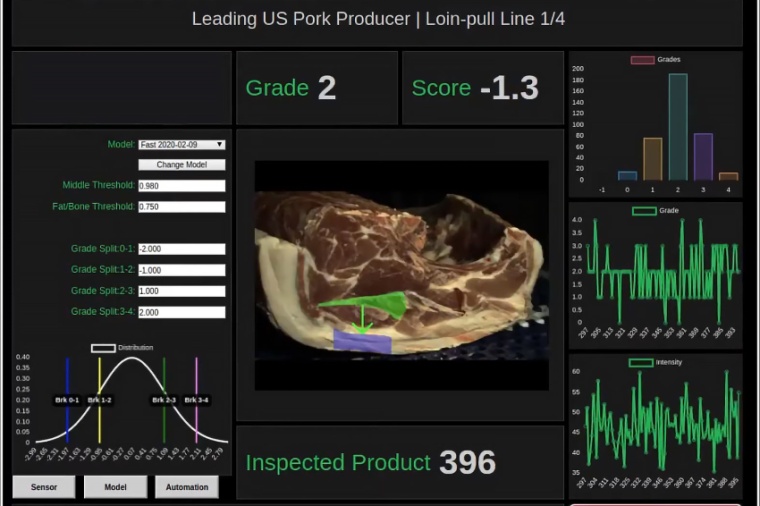Click the Grade Split 1-2 field
The height and width of the screenshot is (506, 760).
pos(181,270)
